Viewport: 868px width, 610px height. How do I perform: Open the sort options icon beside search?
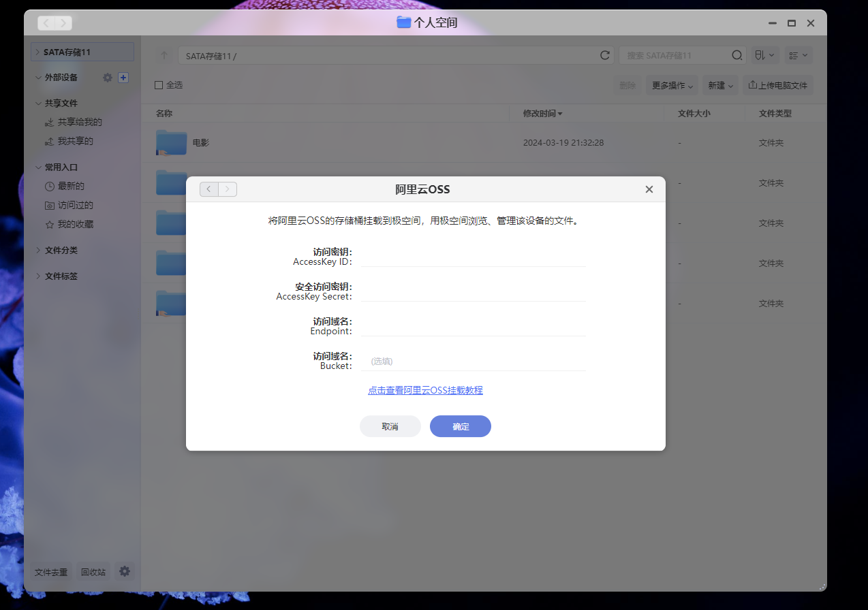pos(764,55)
